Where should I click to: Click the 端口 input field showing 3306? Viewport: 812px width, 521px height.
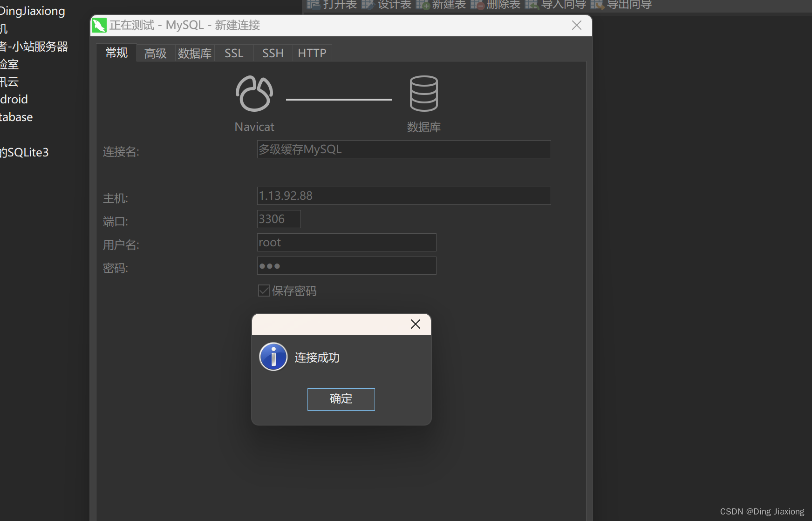279,219
